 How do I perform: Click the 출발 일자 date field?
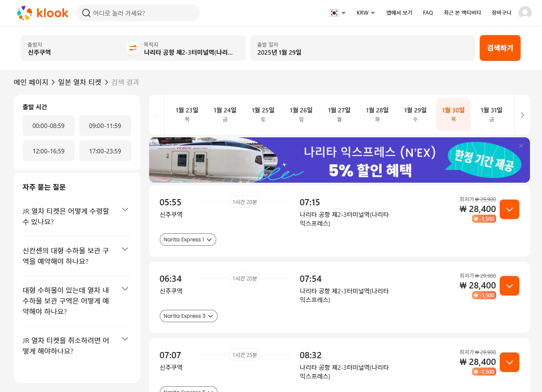(363, 48)
